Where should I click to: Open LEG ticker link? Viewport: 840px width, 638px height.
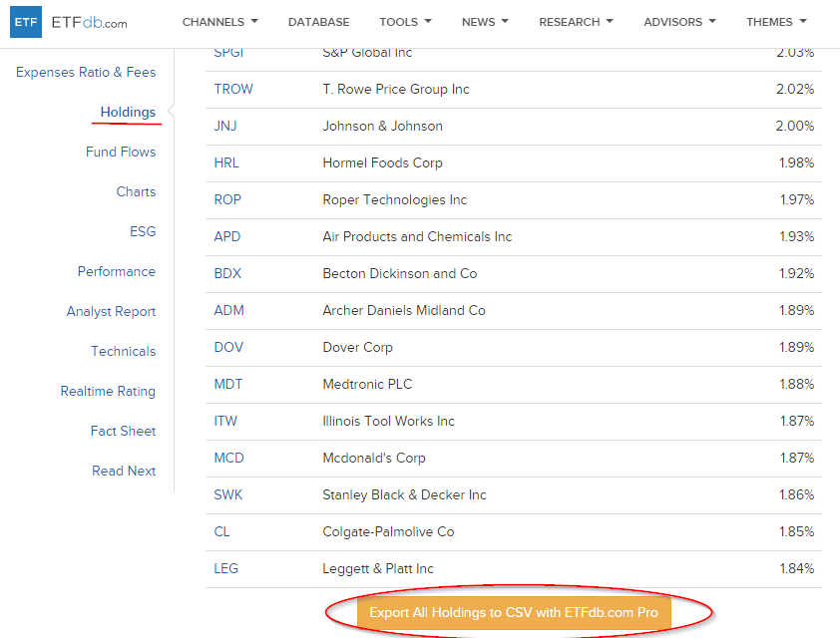(x=226, y=569)
